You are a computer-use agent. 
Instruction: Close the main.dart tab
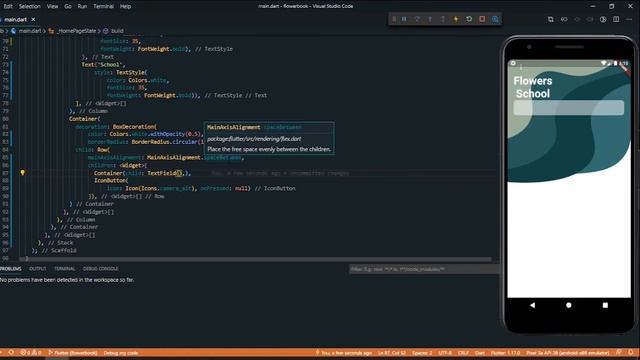[33, 19]
